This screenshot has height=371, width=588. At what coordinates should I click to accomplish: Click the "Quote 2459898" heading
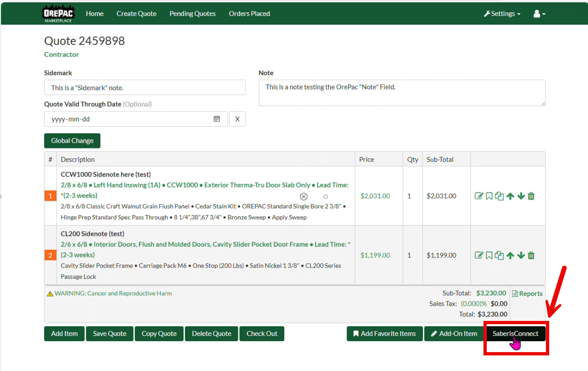85,41
